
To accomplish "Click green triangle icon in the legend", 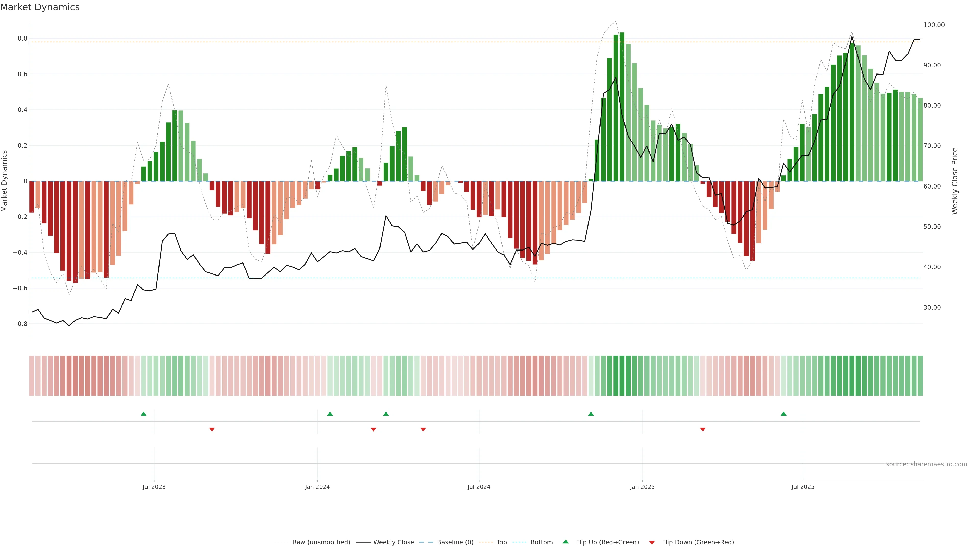I will pos(566,542).
